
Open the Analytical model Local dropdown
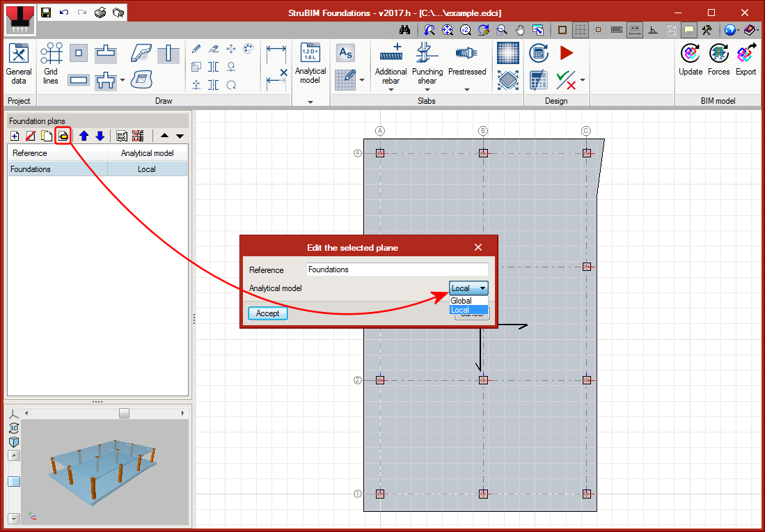(469, 288)
